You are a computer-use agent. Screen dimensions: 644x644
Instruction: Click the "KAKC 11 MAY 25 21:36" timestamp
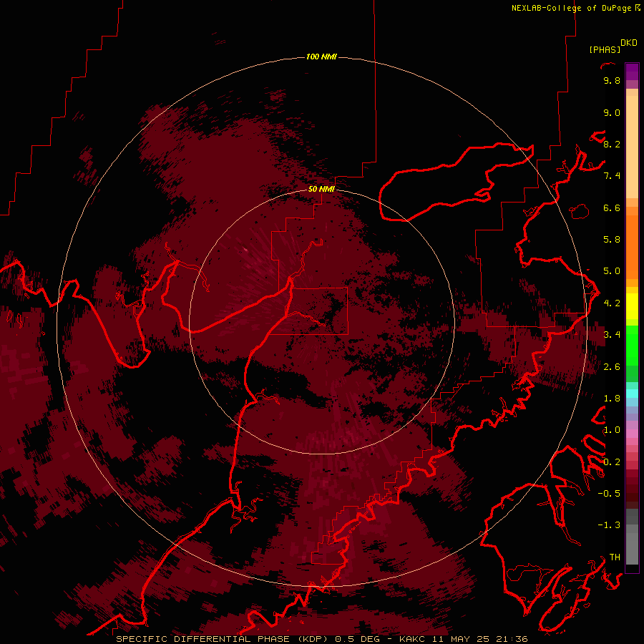point(463,639)
